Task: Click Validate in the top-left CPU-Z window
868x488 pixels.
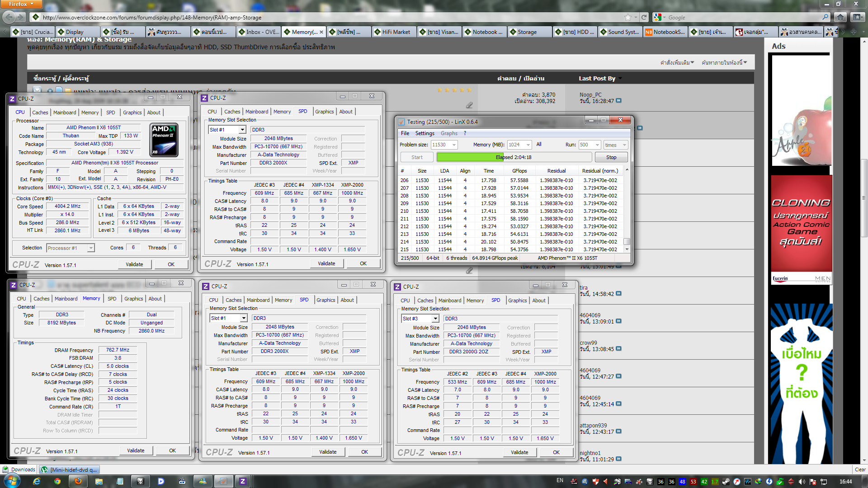Action: coord(134,264)
